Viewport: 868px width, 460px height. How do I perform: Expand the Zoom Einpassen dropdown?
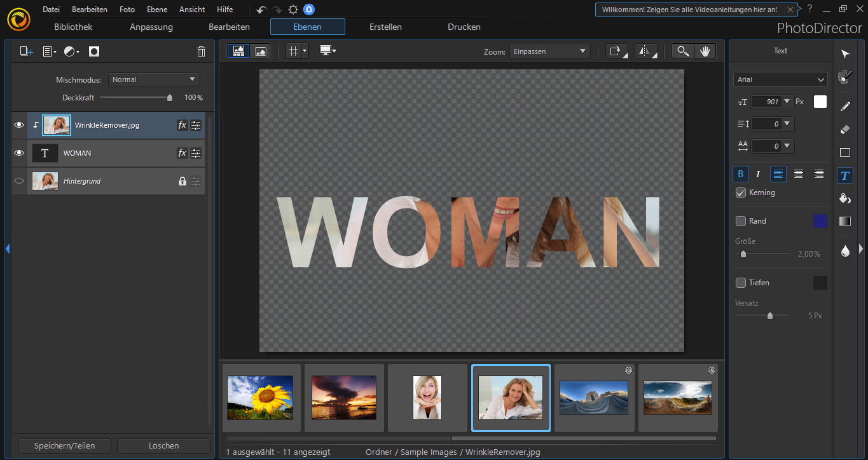(549, 51)
